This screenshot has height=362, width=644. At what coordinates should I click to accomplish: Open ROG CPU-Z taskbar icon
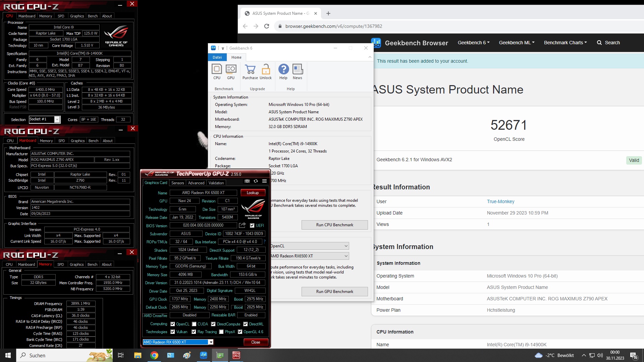[236, 355]
